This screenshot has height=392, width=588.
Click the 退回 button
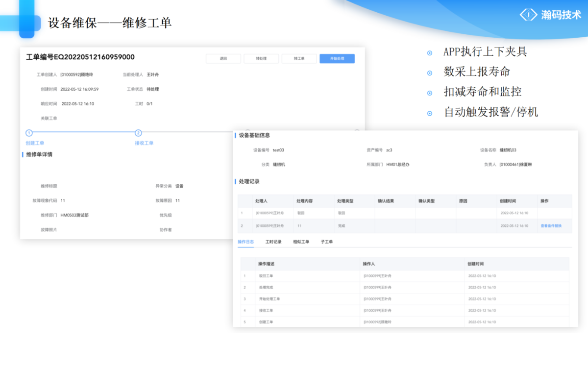point(223,58)
